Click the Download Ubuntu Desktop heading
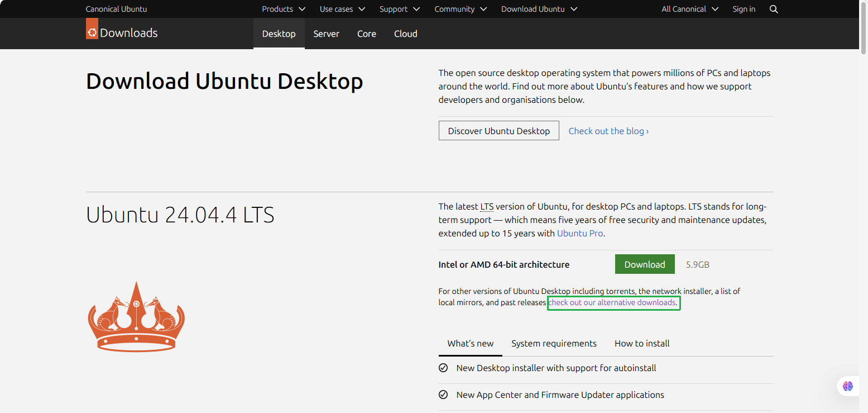Image resolution: width=868 pixels, height=413 pixels. click(x=224, y=82)
